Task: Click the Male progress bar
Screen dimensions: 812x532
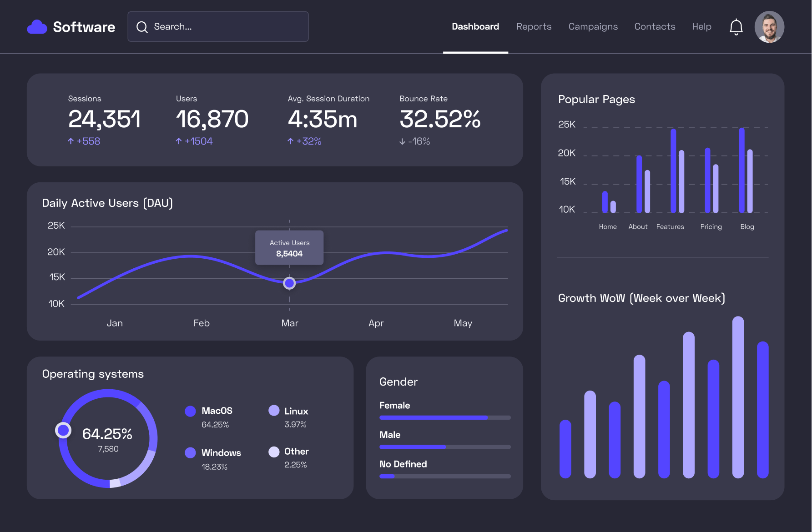Action: pos(444,447)
